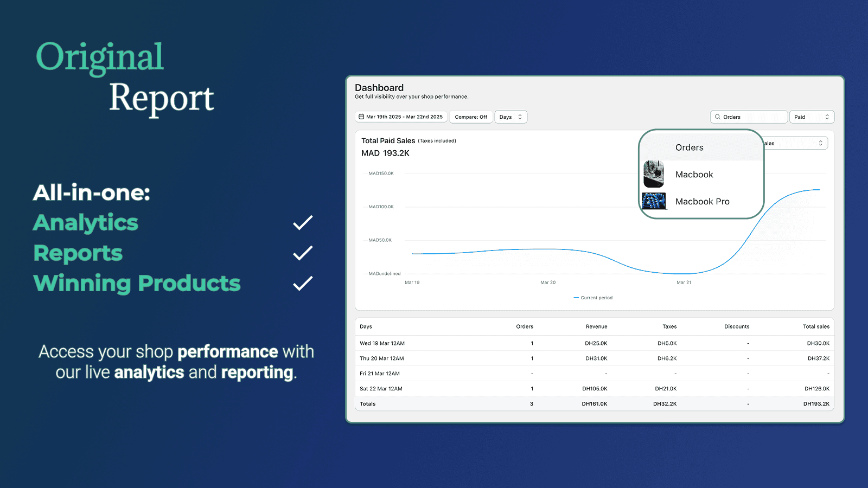The width and height of the screenshot is (868, 488).
Task: Click the Total sales column header
Action: pos(816,326)
